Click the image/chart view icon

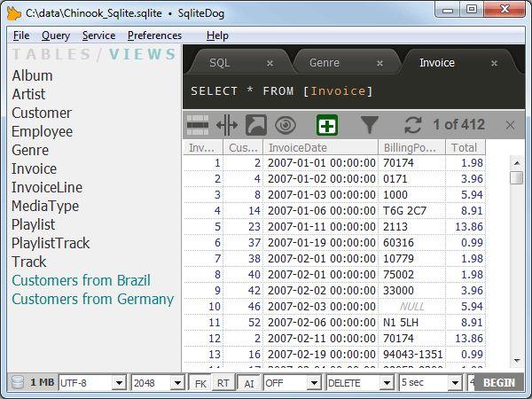[x=255, y=125]
